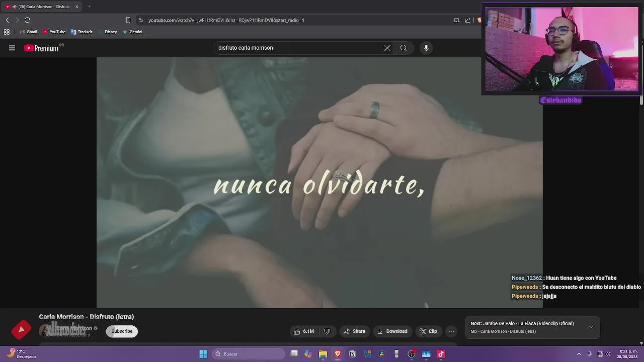Expand the Next playlist panel chevron
This screenshot has width=644, height=362.
click(591, 327)
